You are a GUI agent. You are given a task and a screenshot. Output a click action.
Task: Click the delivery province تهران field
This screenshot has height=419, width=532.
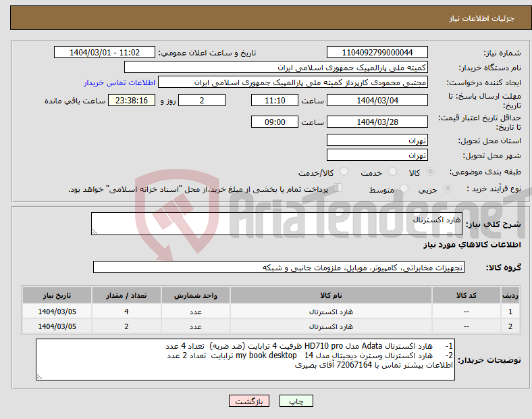377,141
